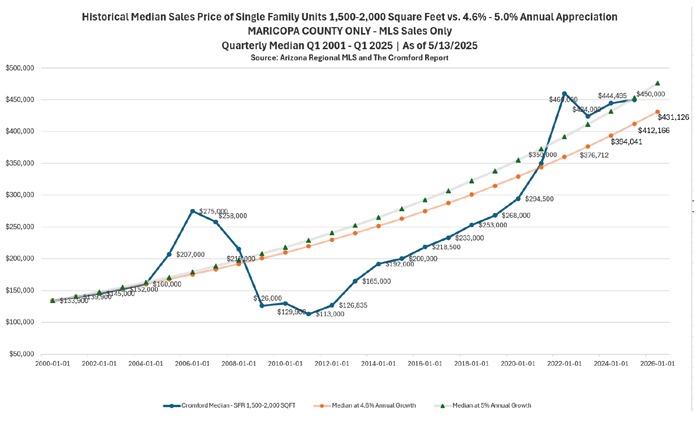Click the chart title text
The height and width of the screenshot is (430, 700).
(348, 18)
